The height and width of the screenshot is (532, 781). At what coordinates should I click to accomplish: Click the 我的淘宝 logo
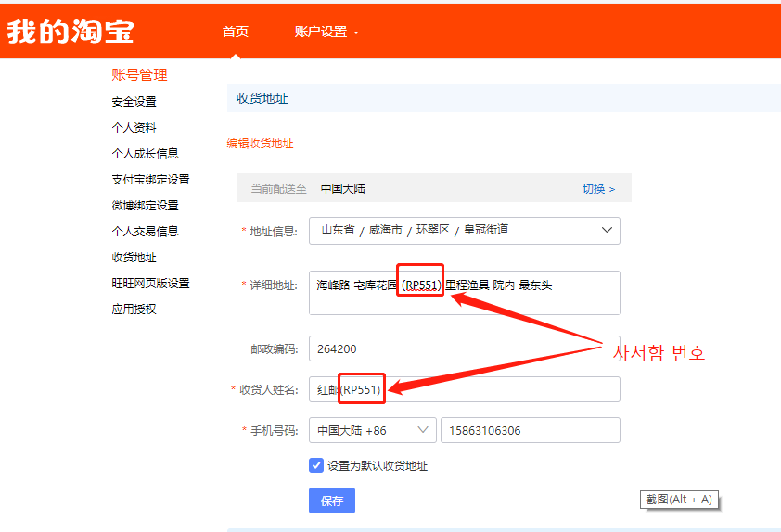click(x=70, y=32)
